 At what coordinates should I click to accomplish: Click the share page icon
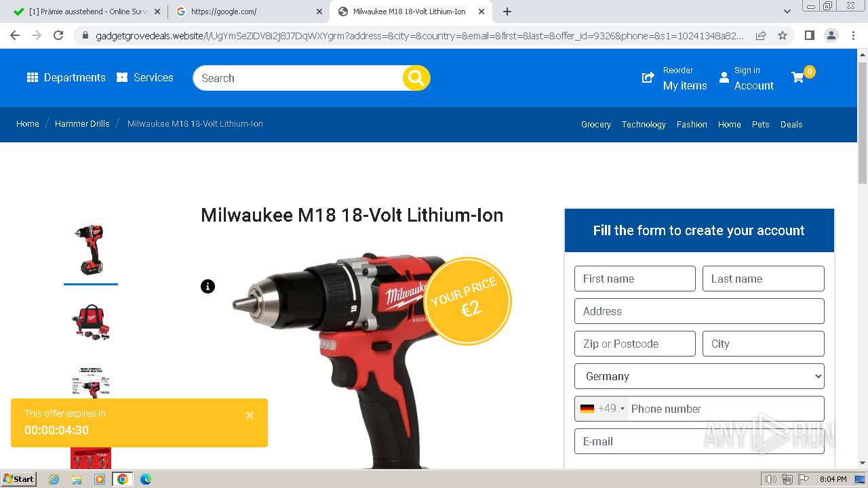click(761, 35)
